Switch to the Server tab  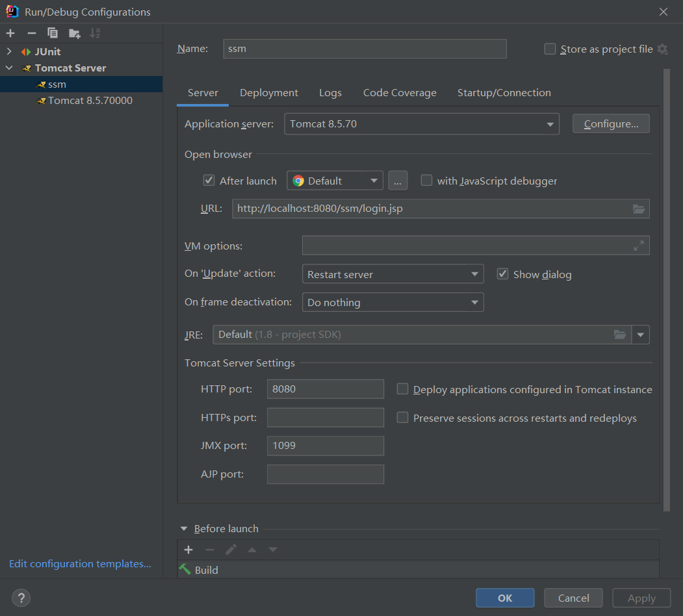tap(203, 93)
